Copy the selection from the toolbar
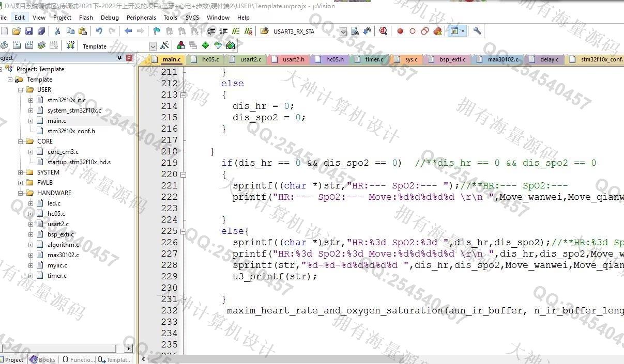 pos(70,31)
